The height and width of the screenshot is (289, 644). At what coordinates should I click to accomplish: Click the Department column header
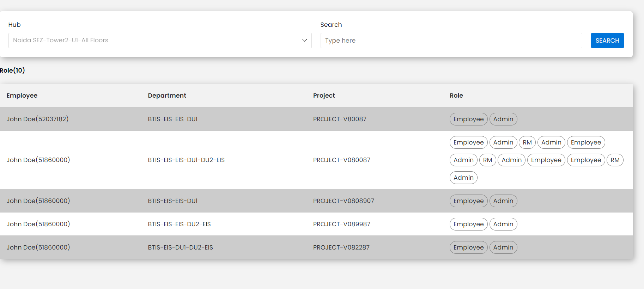point(167,96)
